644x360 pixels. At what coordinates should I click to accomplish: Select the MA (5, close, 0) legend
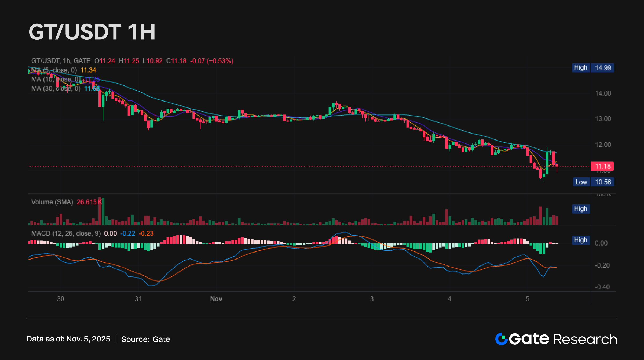(x=54, y=70)
